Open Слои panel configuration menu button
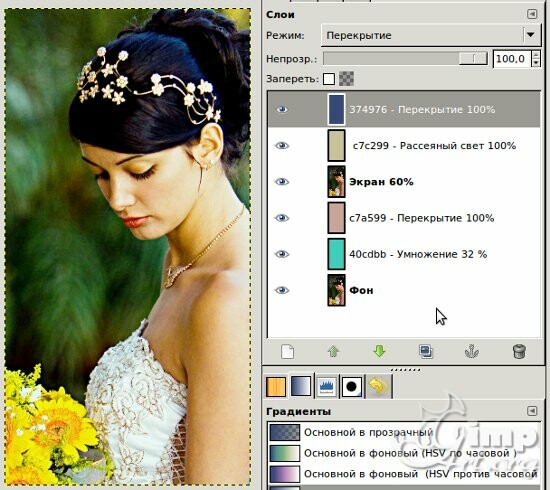Image resolution: width=550 pixels, height=490 pixels. 532,14
